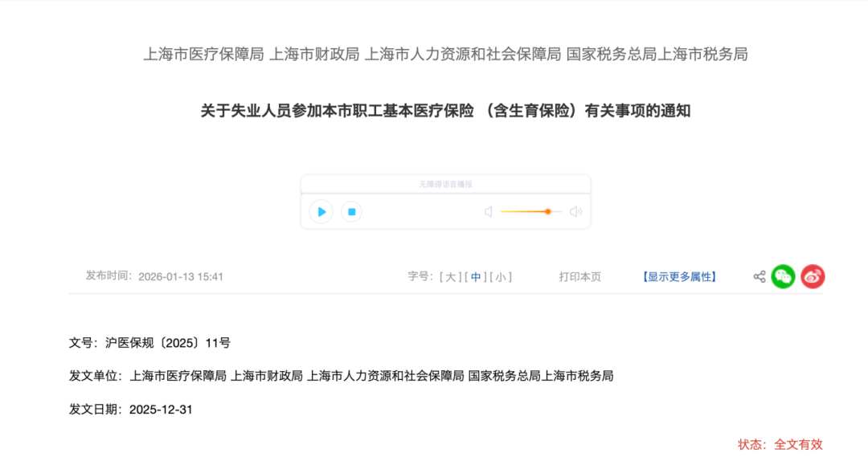This screenshot has height=465, width=868.
Task: Stop the voice broadcast playback
Action: click(x=351, y=212)
